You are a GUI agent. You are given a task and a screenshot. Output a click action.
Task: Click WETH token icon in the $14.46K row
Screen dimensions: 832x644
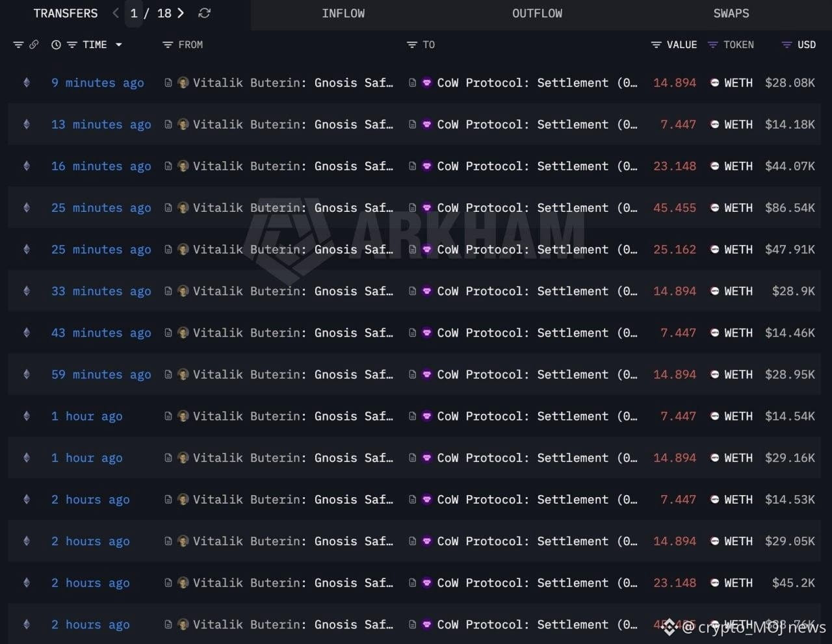715,333
